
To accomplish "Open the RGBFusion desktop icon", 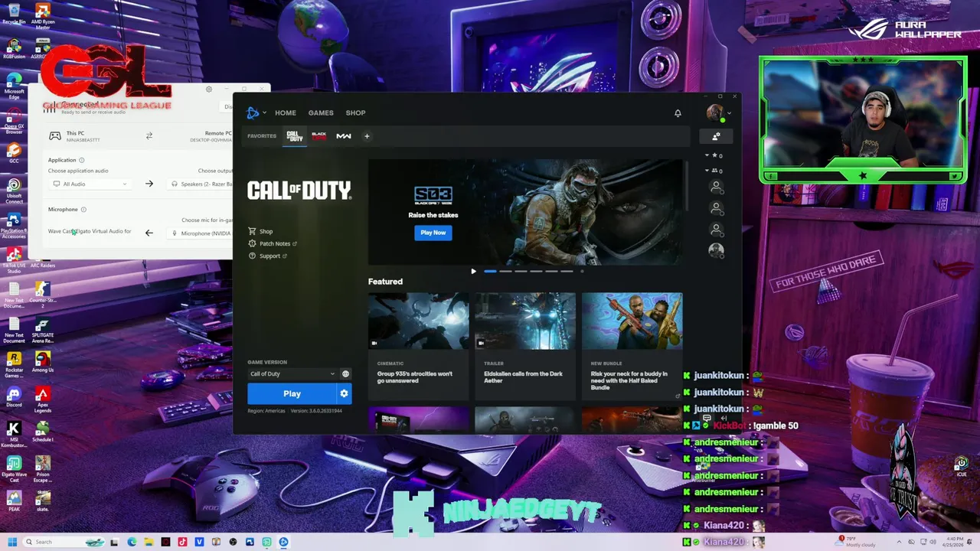I will click(x=14, y=49).
